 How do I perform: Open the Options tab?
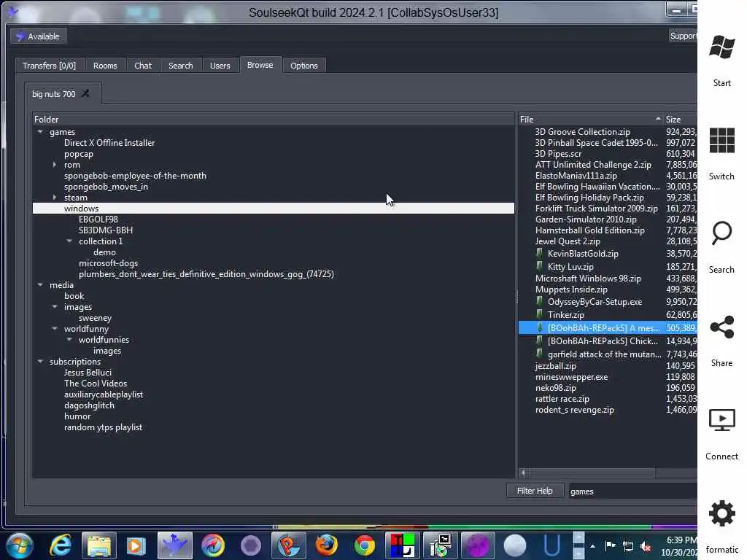click(x=304, y=65)
